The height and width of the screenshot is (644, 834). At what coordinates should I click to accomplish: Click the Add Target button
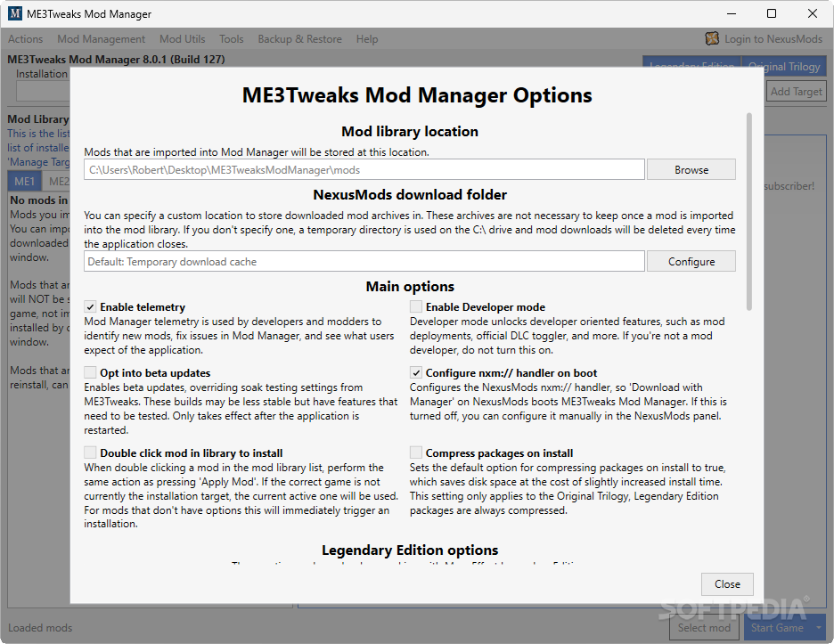tap(796, 92)
